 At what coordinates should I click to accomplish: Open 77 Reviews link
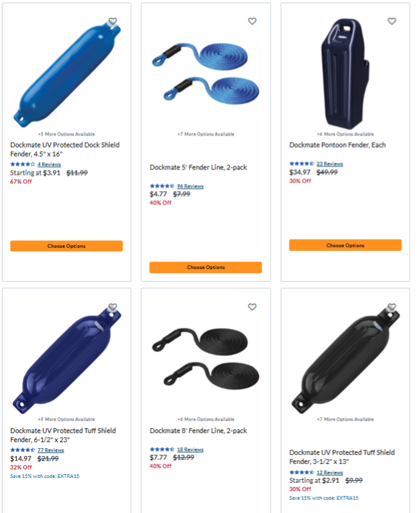point(51,450)
